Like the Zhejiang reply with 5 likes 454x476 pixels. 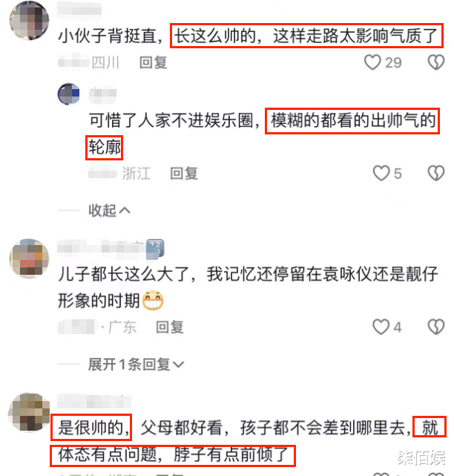[381, 173]
